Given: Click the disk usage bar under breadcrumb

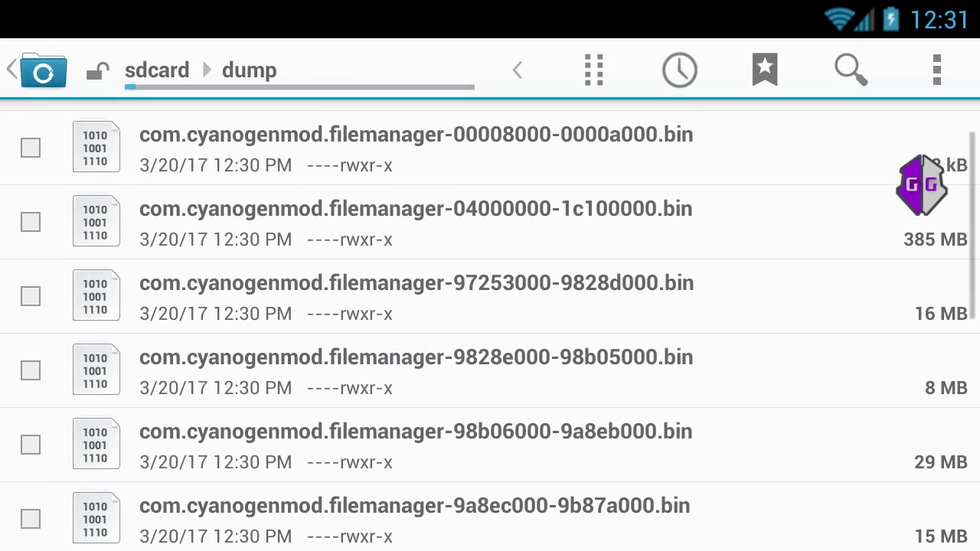Looking at the screenshot, I should coord(299,87).
